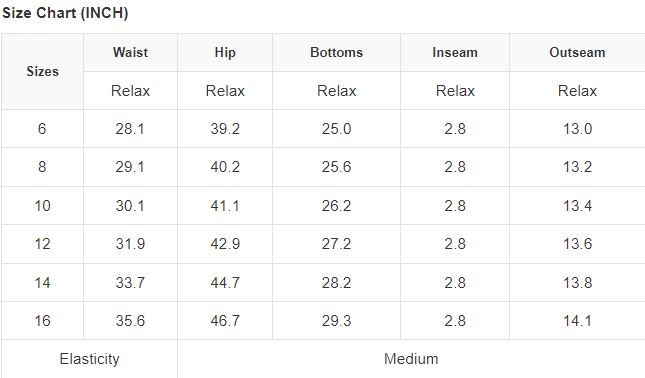Viewport: 645px width, 378px height.
Task: Select size 8 row label
Action: tap(42, 167)
